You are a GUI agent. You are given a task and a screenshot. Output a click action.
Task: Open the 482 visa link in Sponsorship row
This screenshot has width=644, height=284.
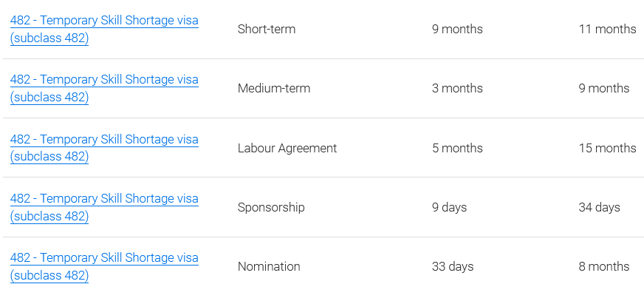(x=104, y=207)
